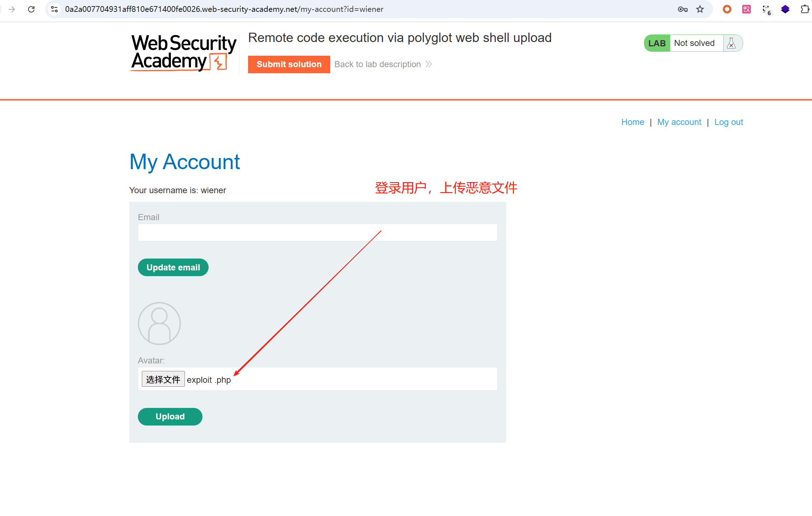Image resolution: width=812 pixels, height=516 pixels.
Task: Open the My account navigation link
Action: pyautogui.click(x=679, y=122)
